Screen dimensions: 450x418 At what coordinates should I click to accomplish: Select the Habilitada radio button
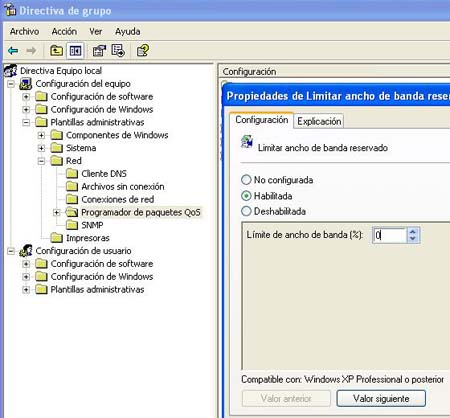point(246,196)
